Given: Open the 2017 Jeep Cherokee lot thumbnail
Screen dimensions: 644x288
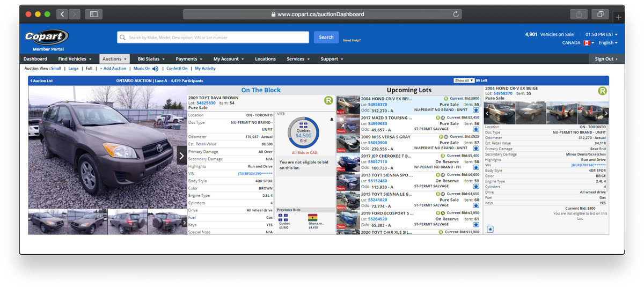Looking at the screenshot, I should 348,162.
